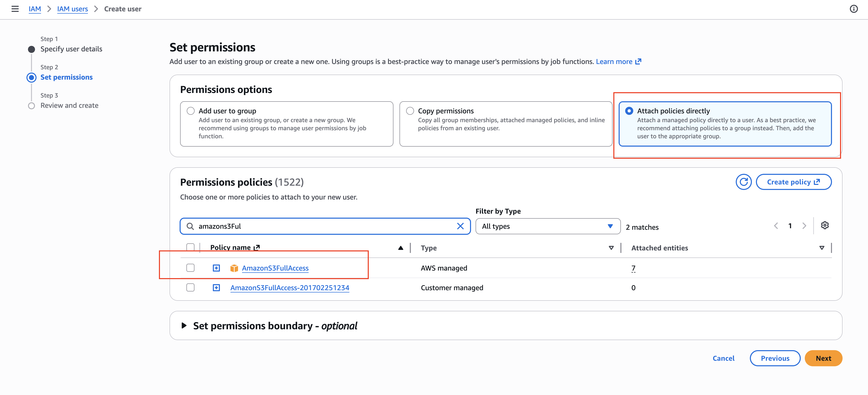868x395 pixels.
Task: Open the hamburger navigation menu
Action: tap(15, 9)
